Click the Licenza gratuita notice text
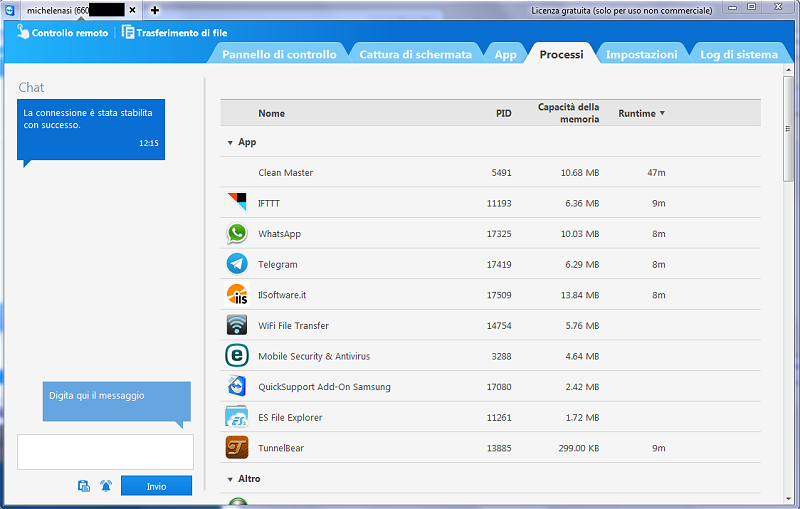 click(621, 10)
